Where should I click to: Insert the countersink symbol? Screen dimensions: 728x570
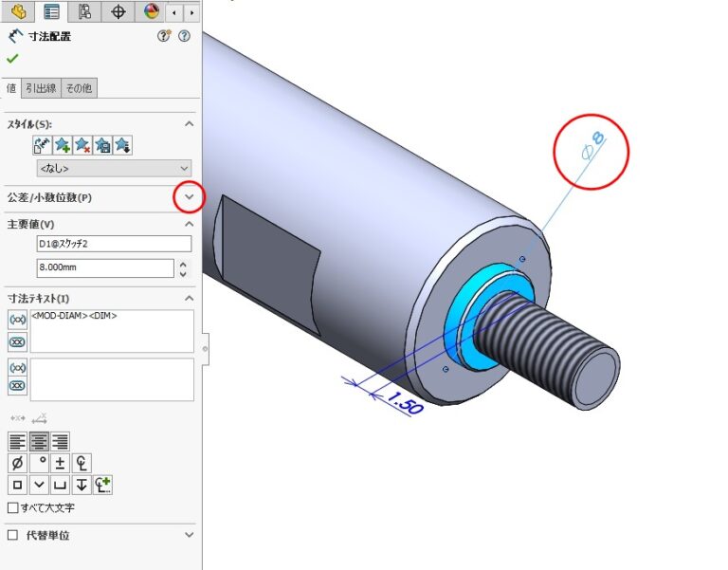[x=39, y=485]
